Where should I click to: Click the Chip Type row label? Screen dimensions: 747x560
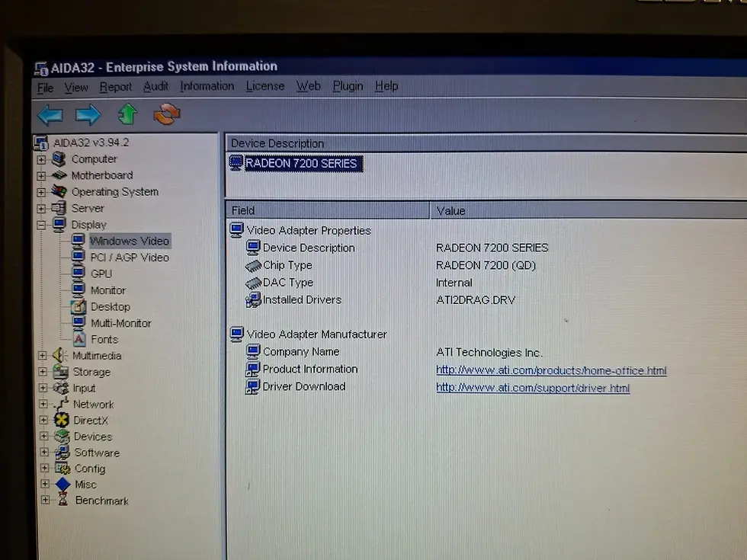point(287,265)
